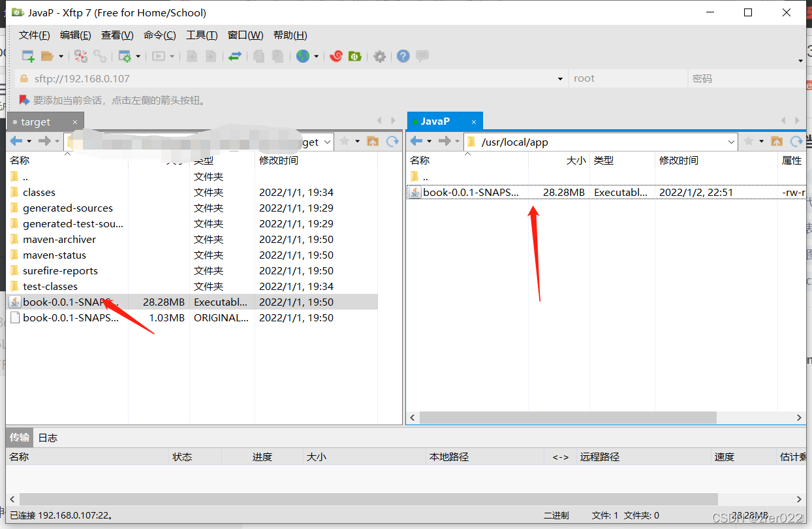
Task: Click the toolbar file download page icon
Action: [x=211, y=56]
